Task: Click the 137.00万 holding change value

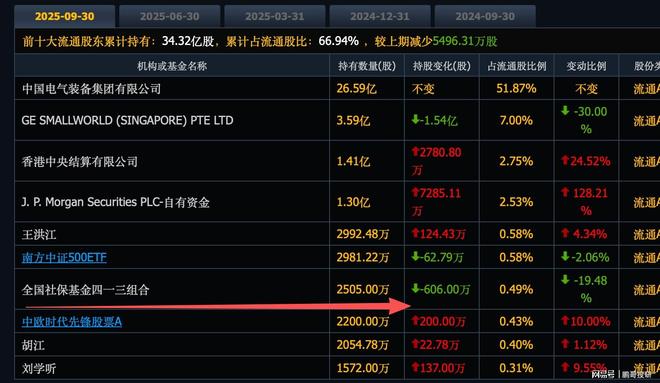Action: coord(439,368)
